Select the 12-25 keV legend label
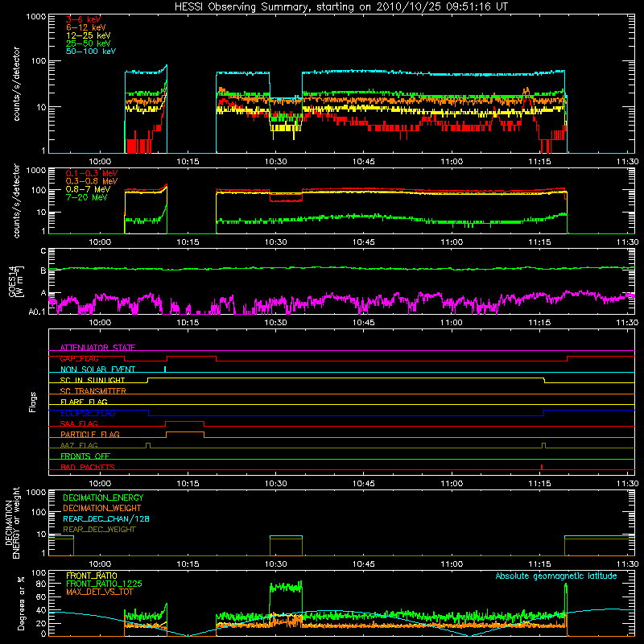The height and width of the screenshot is (644, 644). click(x=89, y=35)
